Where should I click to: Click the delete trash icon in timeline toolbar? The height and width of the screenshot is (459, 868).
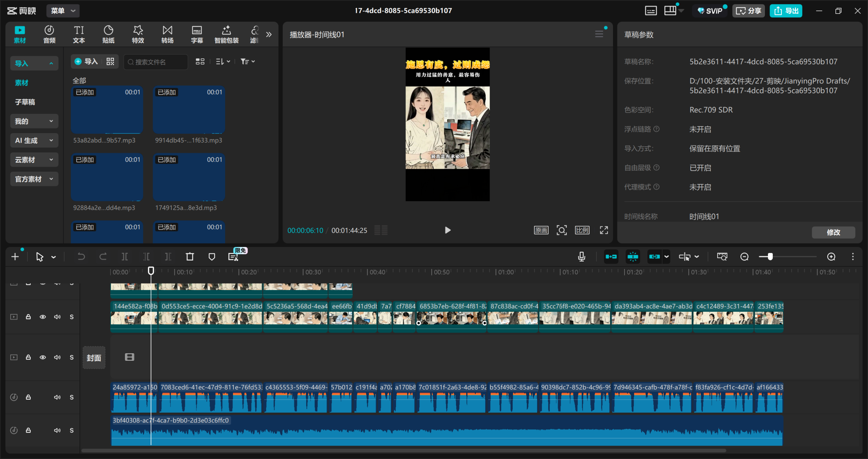coord(190,257)
